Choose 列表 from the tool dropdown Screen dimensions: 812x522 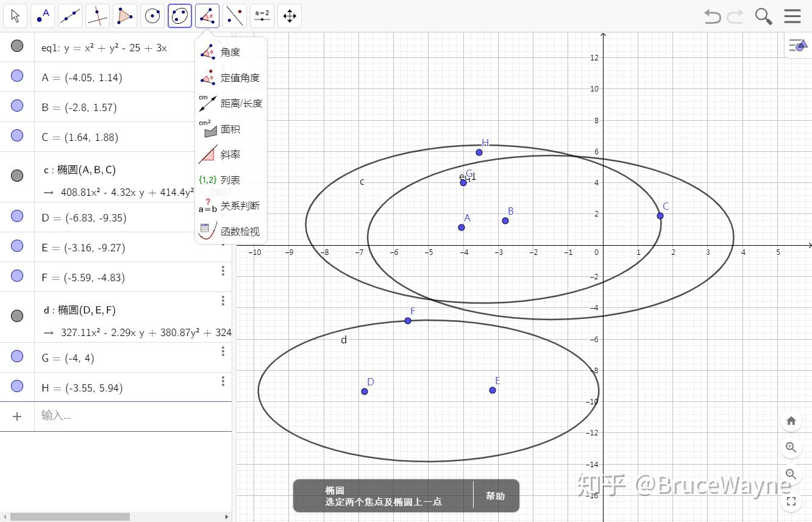click(x=230, y=181)
